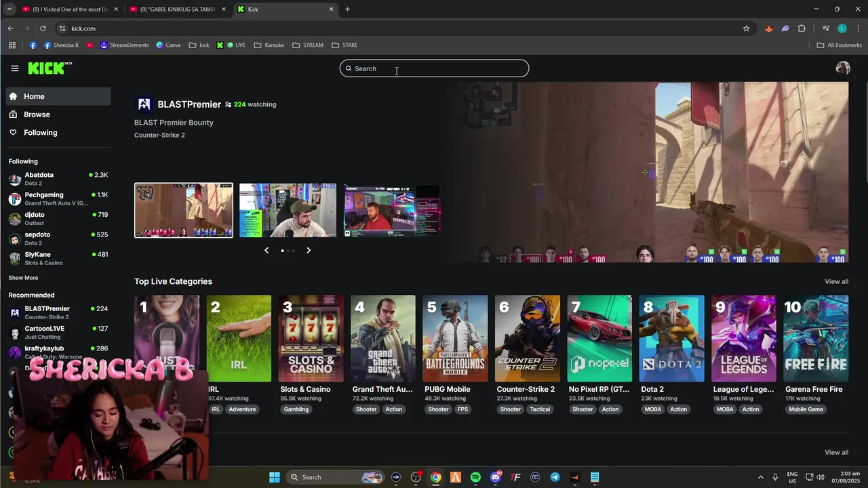The width and height of the screenshot is (868, 488).
Task: Open Following in the sidebar
Action: click(x=57, y=132)
